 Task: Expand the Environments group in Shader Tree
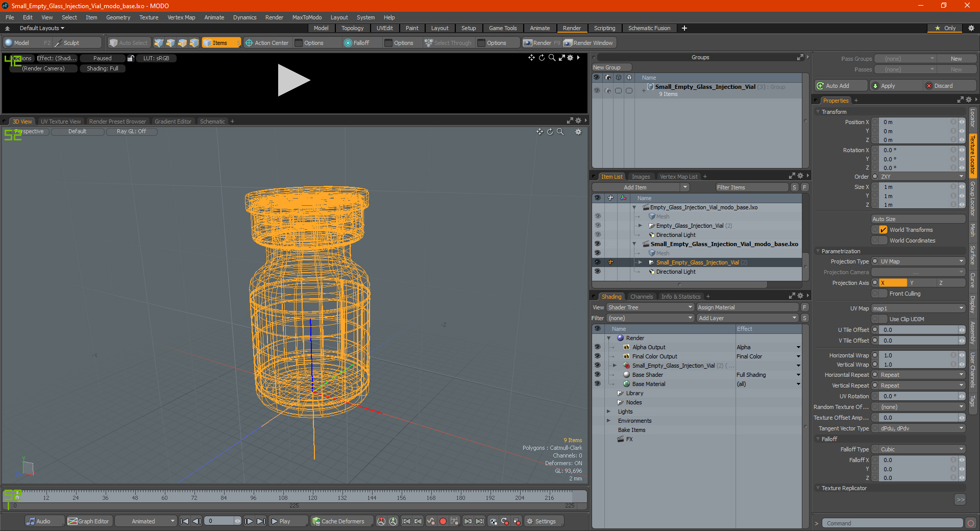tap(608, 421)
